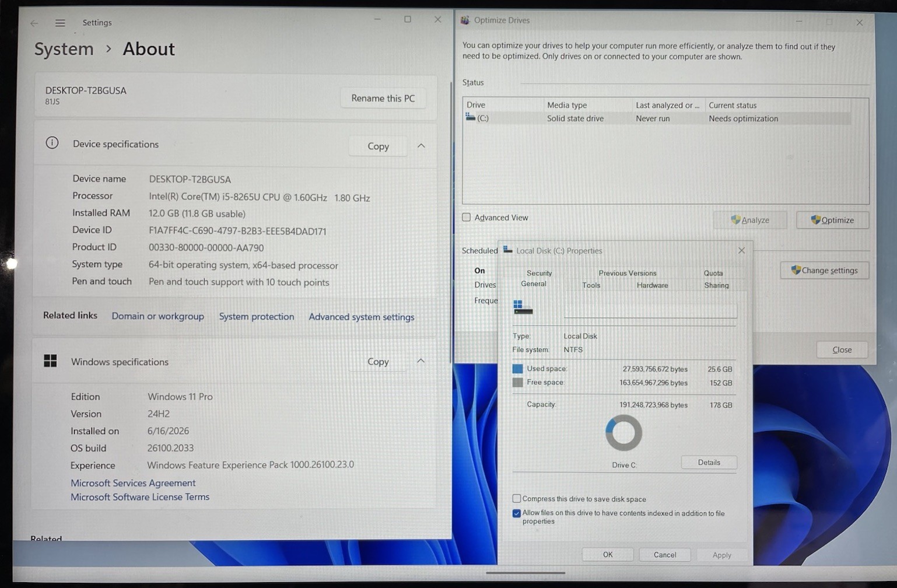Uncheck Allow files to have contents indexed
The width and height of the screenshot is (897, 588).
(517, 513)
